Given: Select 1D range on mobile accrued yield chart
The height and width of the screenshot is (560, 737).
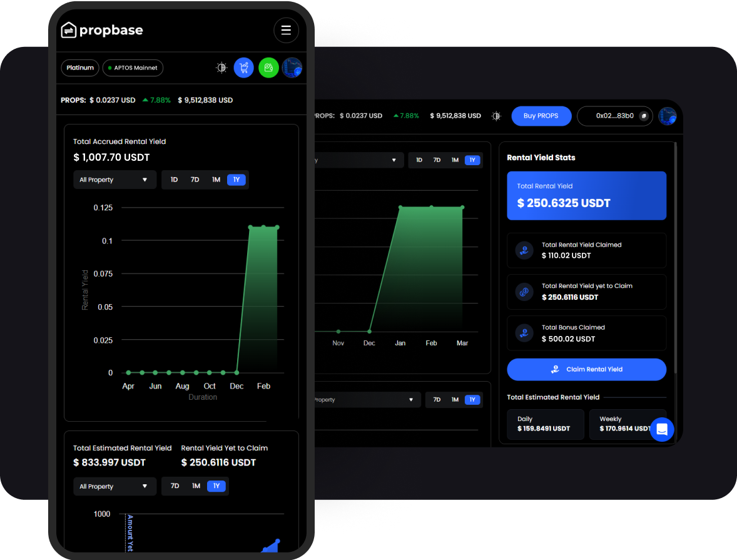Looking at the screenshot, I should click(x=174, y=180).
